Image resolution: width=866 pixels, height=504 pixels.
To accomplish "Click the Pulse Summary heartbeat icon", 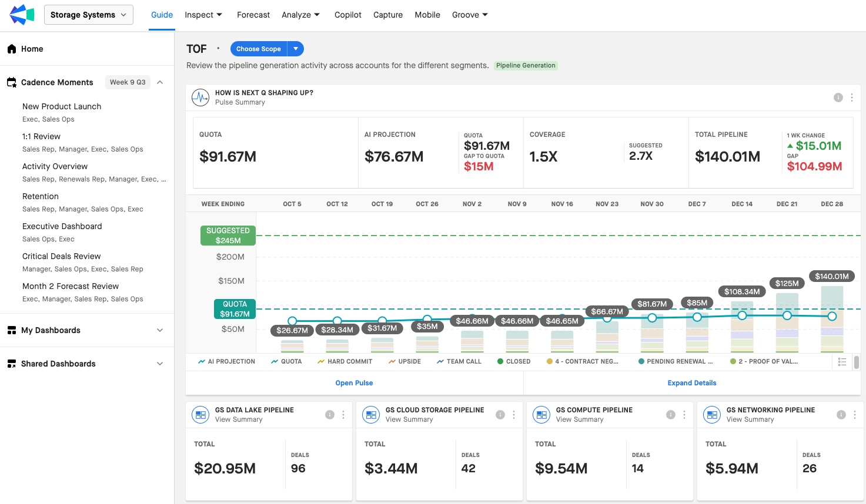I will [x=200, y=98].
